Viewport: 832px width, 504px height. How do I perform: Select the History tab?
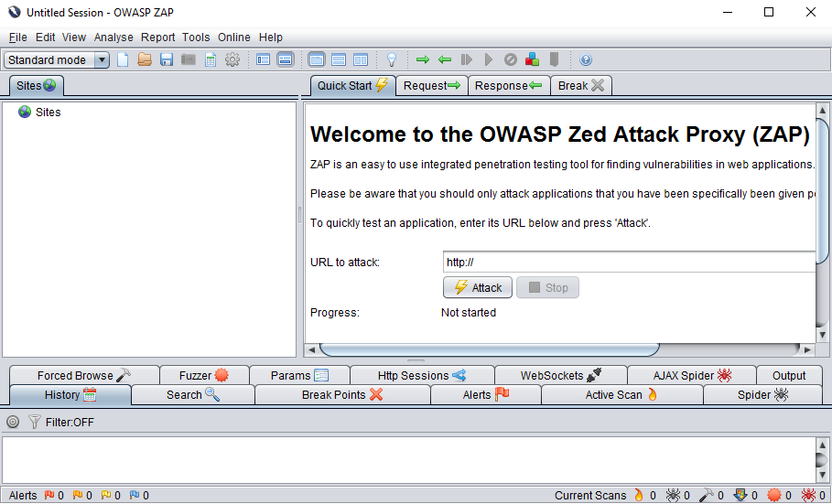[x=70, y=395]
